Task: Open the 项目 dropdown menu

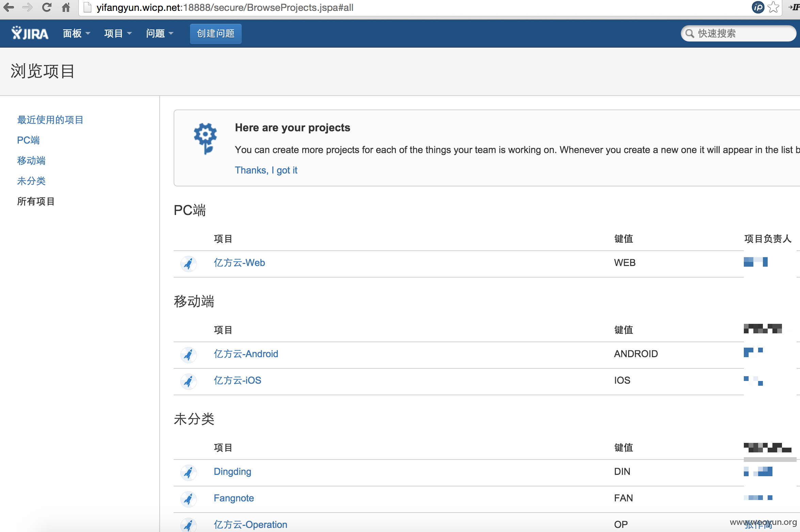Action: coord(118,33)
